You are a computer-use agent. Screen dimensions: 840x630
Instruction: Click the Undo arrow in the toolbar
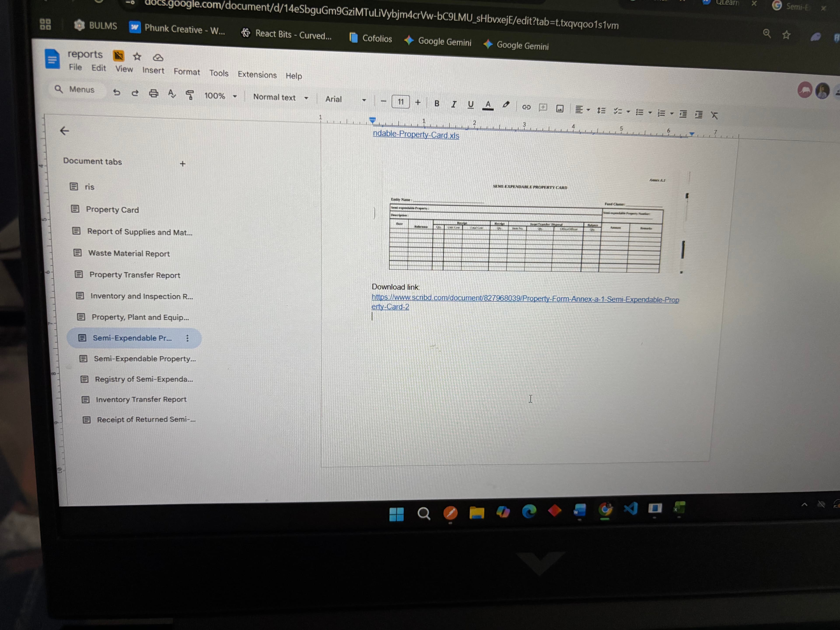pos(117,92)
